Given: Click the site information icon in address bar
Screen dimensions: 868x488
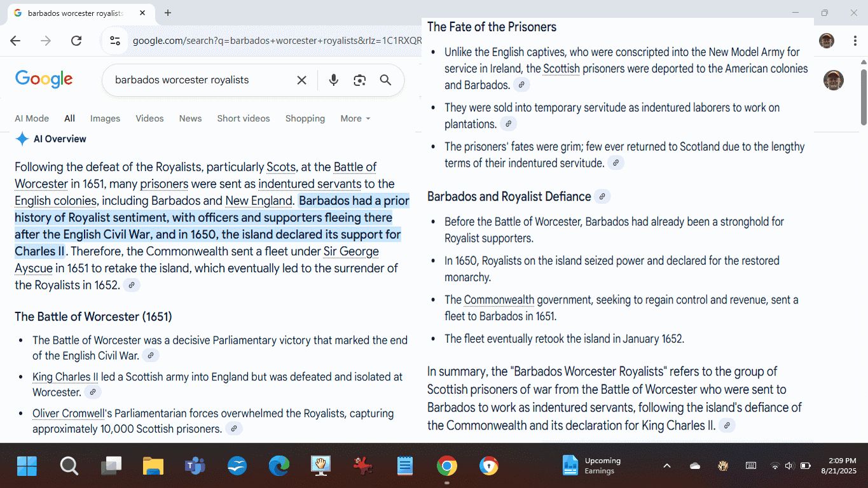Looking at the screenshot, I should tap(115, 41).
